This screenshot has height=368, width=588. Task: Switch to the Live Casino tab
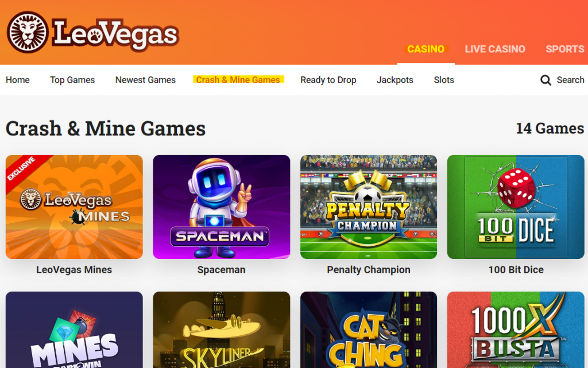pyautogui.click(x=495, y=49)
